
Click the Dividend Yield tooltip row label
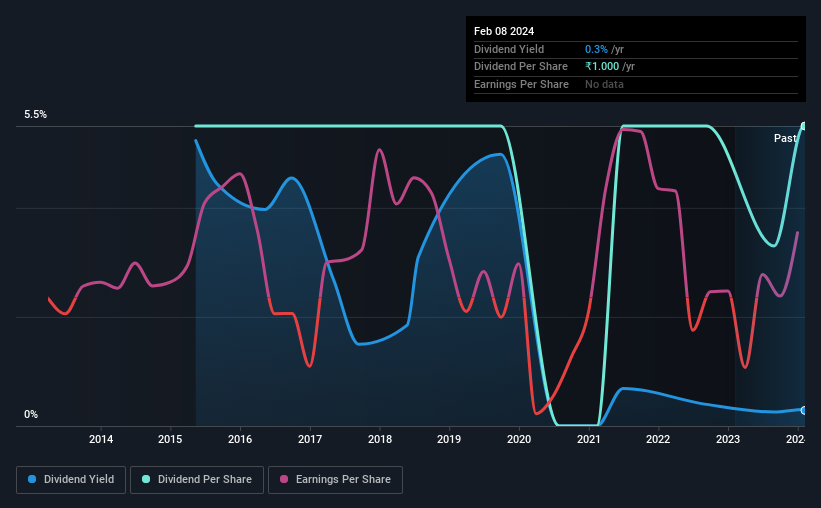[x=509, y=49]
